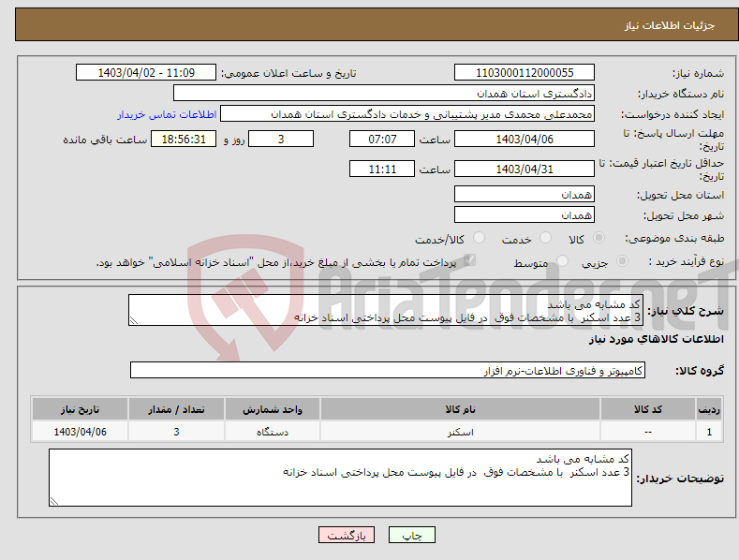This screenshot has height=560, width=739.
Task: Click the resize handle of توضیحات خریدار textarea
Action: click(x=54, y=501)
